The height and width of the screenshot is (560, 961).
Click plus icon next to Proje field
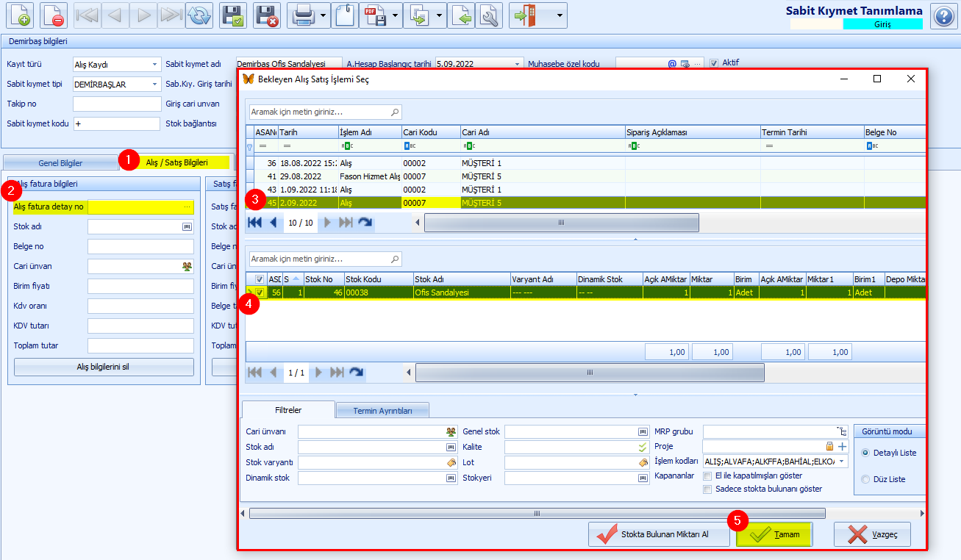coord(842,446)
